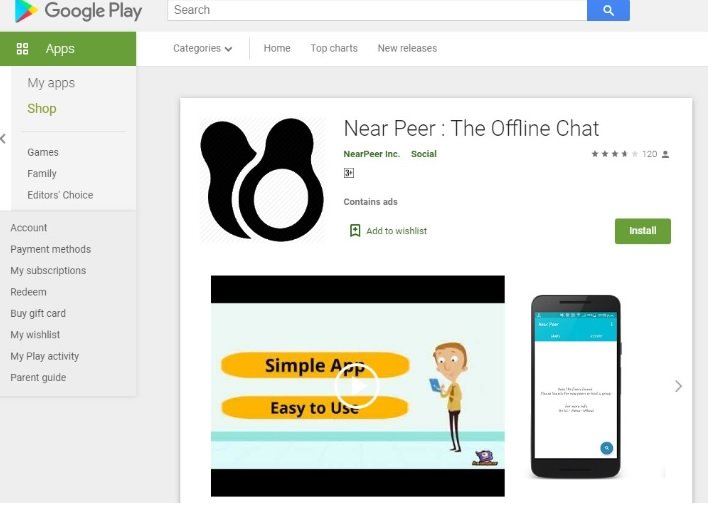Click the green Install button
Viewport: 708px width, 509px height.
coord(643,231)
